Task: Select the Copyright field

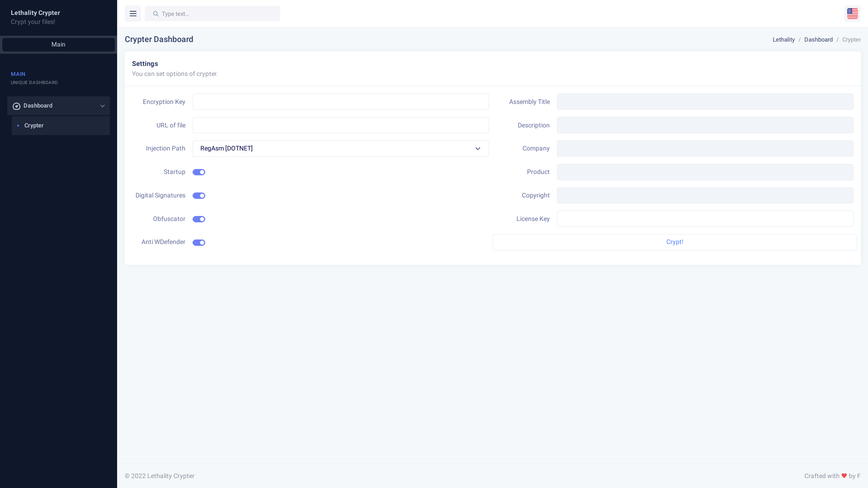Action: tap(705, 196)
